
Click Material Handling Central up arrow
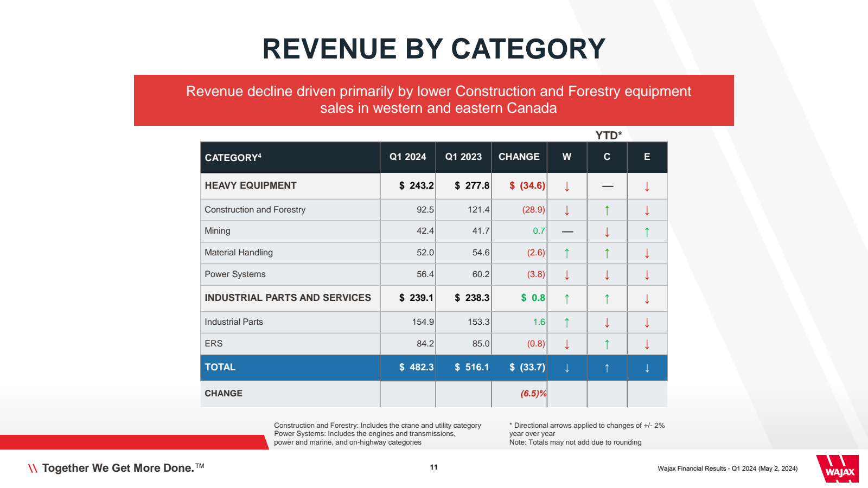pos(607,253)
